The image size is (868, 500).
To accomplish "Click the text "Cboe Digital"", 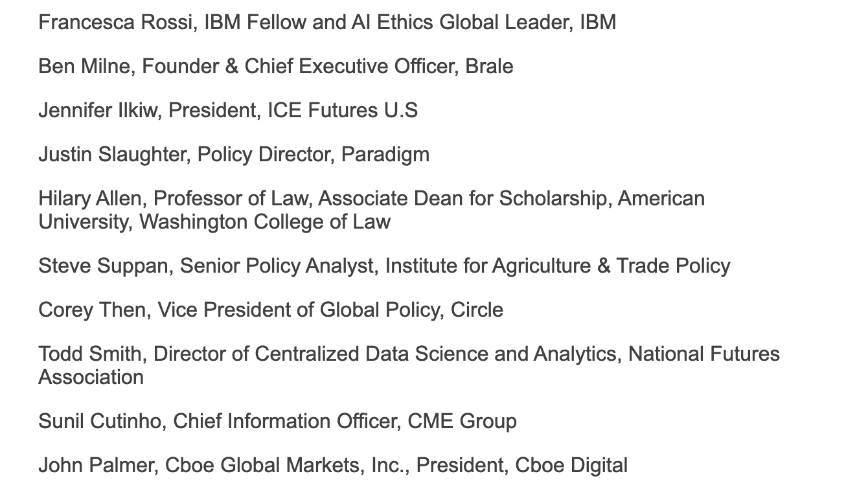I will (x=571, y=466).
